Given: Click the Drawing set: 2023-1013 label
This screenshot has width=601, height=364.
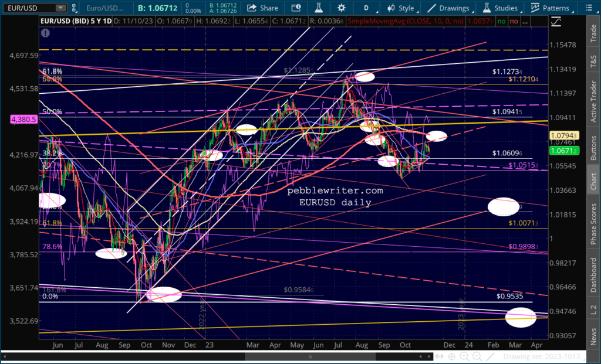Looking at the screenshot, I should point(541,357).
